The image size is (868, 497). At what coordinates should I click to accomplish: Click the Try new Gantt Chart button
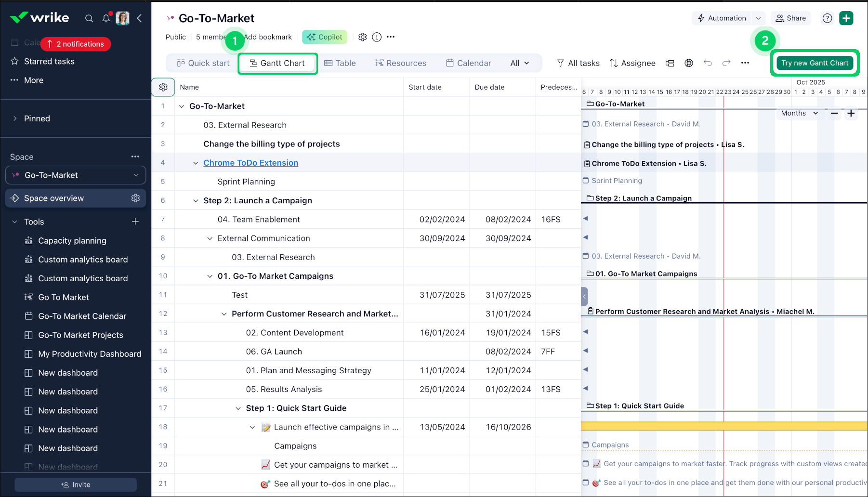pyautogui.click(x=815, y=63)
